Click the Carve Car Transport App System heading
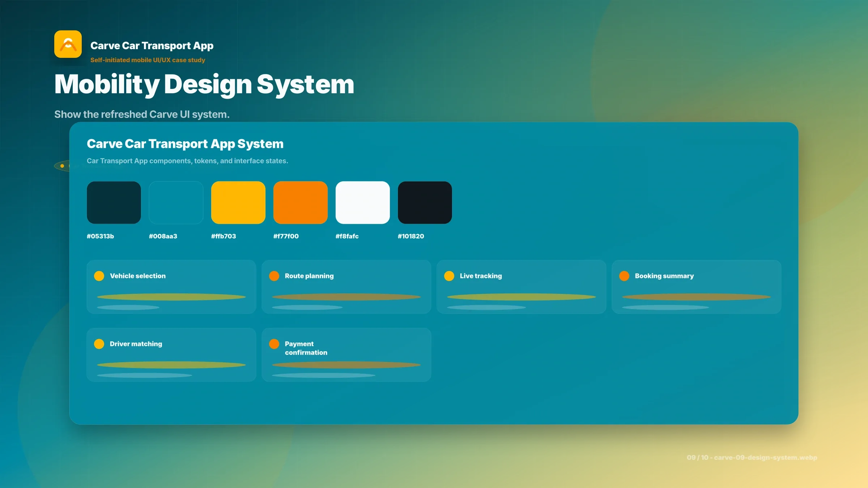Screen dimensions: 868x488 coord(185,144)
